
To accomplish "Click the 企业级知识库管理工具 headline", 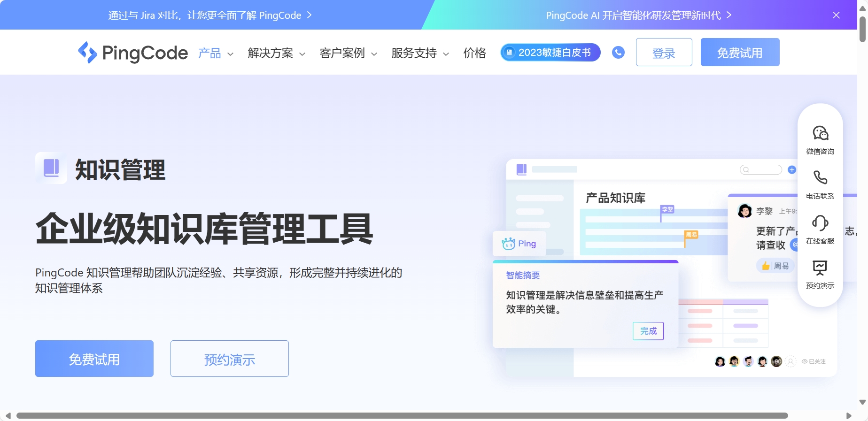I will 204,229.
